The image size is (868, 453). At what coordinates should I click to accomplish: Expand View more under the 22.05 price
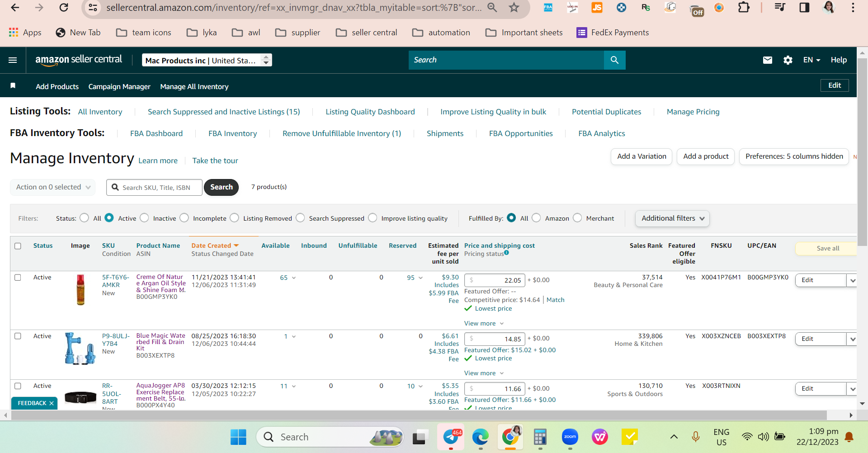tap(484, 323)
